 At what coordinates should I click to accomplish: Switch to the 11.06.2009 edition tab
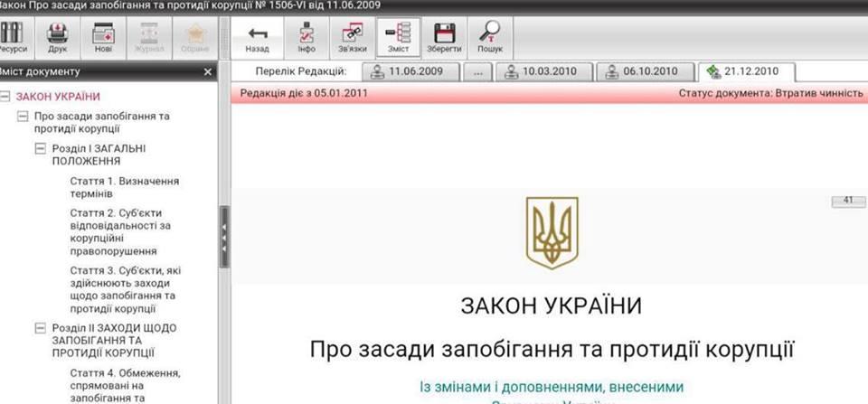[x=411, y=71]
